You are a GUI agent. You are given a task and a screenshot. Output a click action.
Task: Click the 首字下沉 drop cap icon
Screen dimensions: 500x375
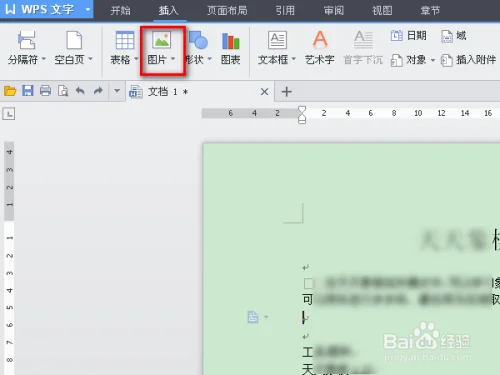click(363, 39)
